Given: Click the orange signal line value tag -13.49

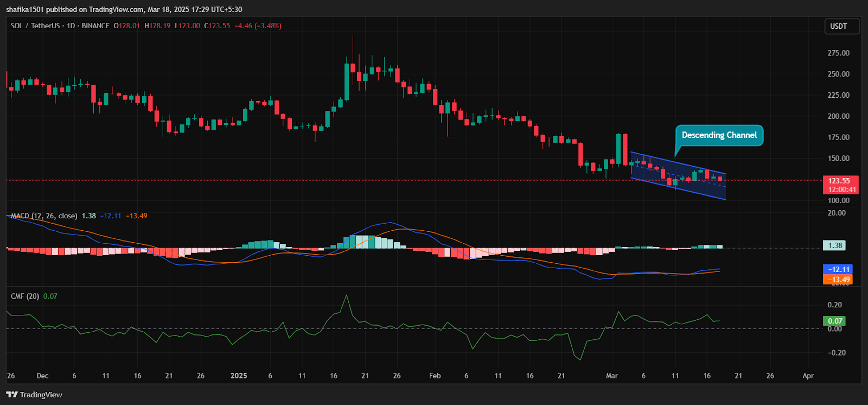Looking at the screenshot, I should (838, 280).
